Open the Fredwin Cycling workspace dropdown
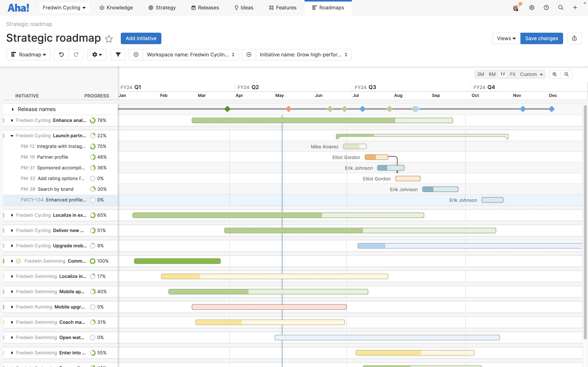This screenshot has height=367, width=588. (x=64, y=7)
